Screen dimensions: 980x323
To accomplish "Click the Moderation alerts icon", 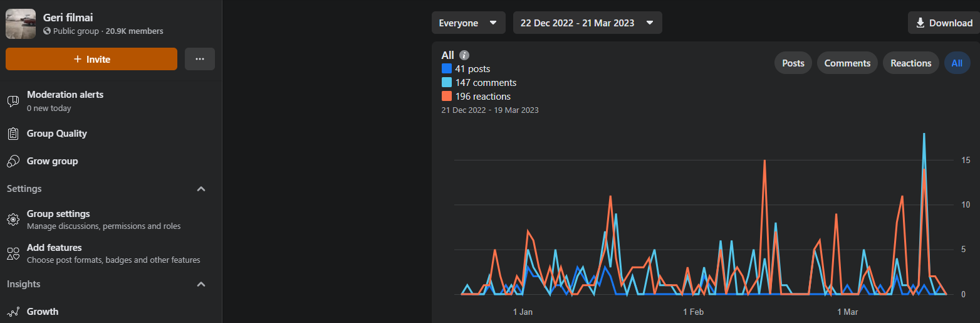I will point(13,101).
